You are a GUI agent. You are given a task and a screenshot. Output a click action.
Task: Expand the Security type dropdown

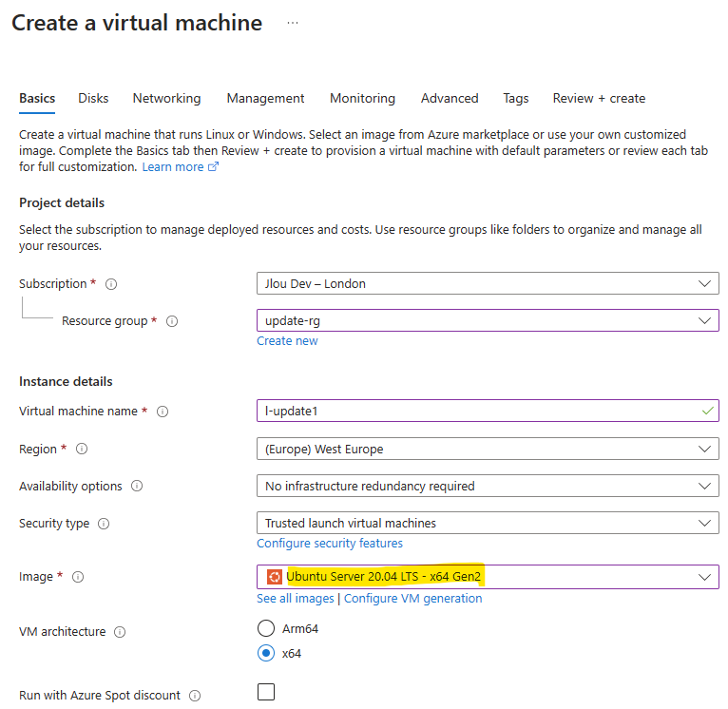coord(488,523)
